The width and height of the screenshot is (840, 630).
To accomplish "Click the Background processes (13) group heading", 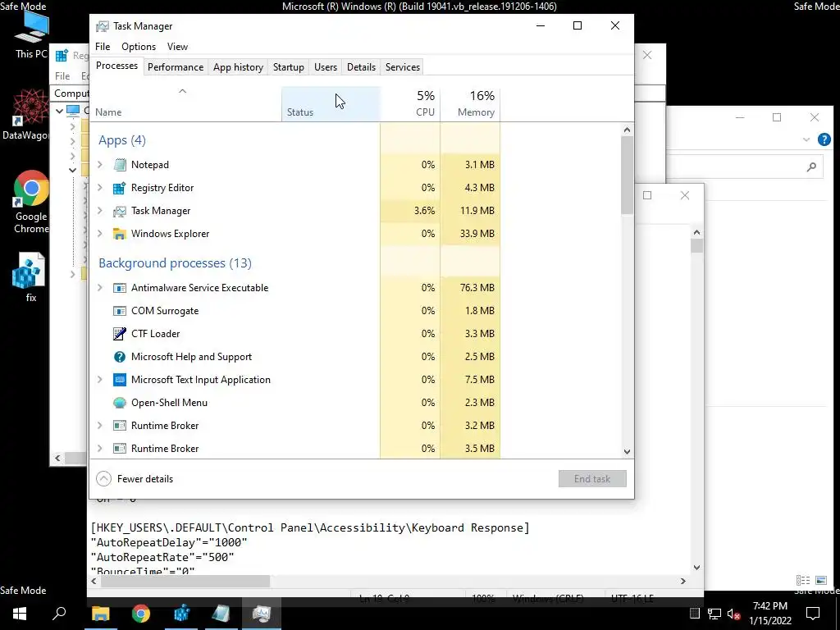I will [x=175, y=263].
